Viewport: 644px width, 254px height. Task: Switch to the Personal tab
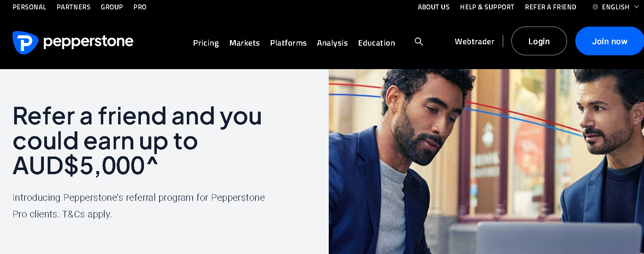click(x=29, y=7)
